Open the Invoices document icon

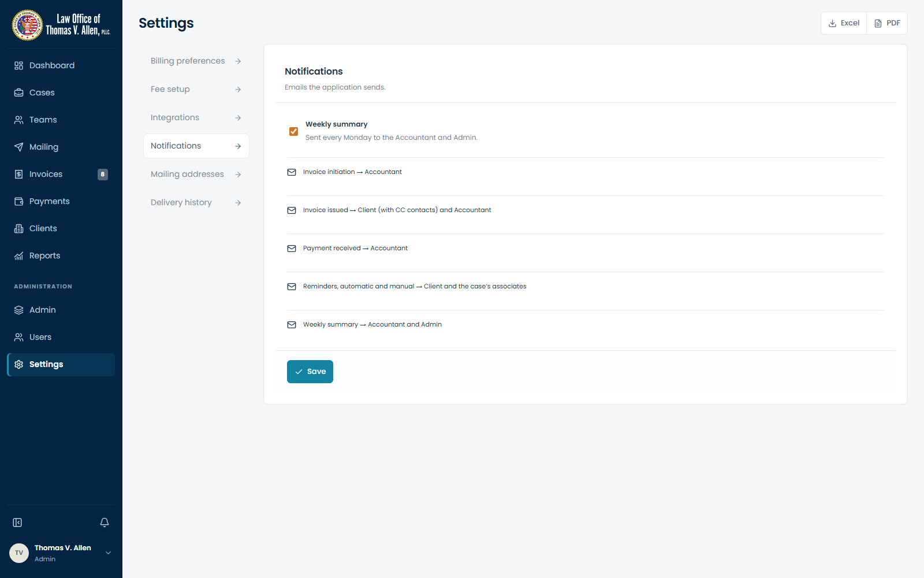(18, 174)
